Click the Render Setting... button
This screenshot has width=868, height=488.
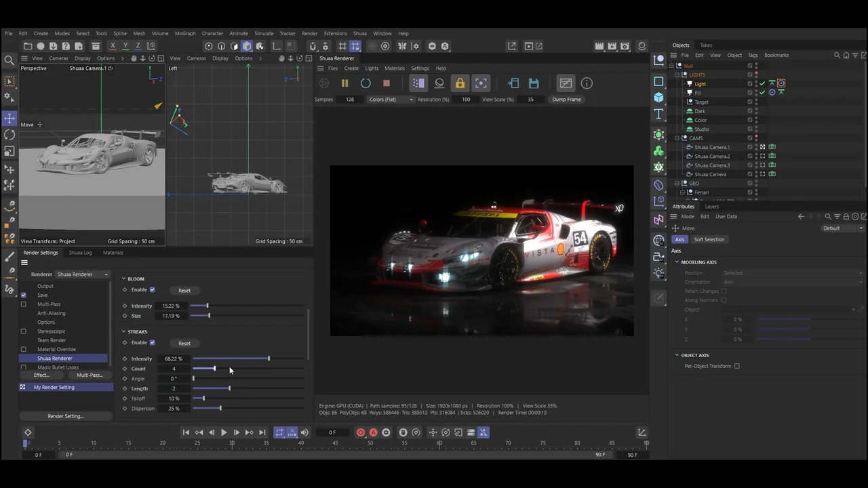(66, 416)
